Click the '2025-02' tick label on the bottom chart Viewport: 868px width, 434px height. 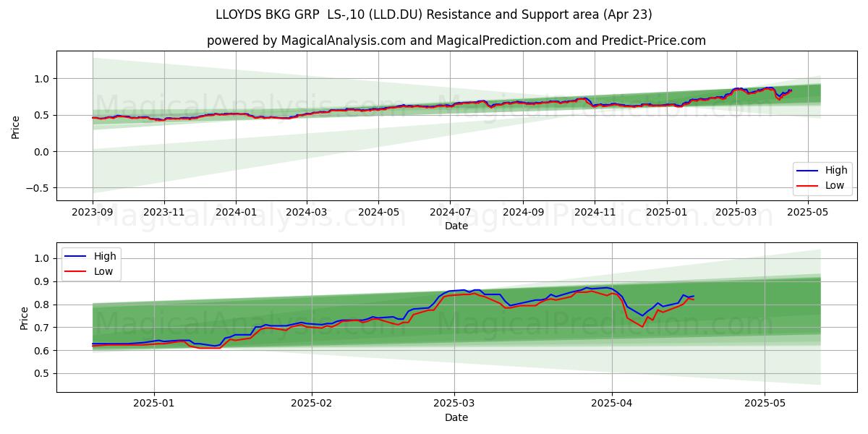pos(312,404)
